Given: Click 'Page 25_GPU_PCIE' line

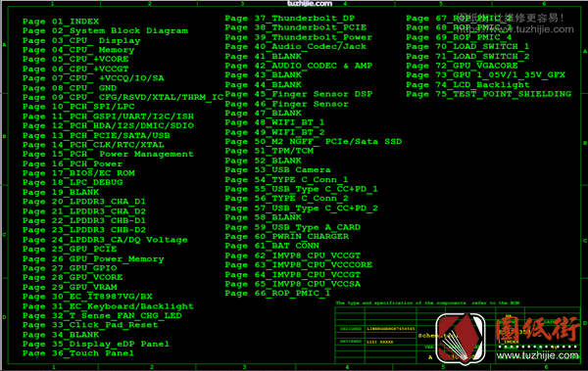Looking at the screenshot, I should 70,250.
